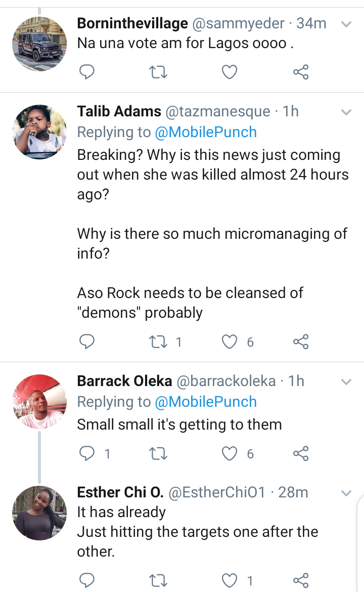Open @MobilePunch link in Talib's reply
This screenshot has width=364, height=592.
click(x=206, y=132)
